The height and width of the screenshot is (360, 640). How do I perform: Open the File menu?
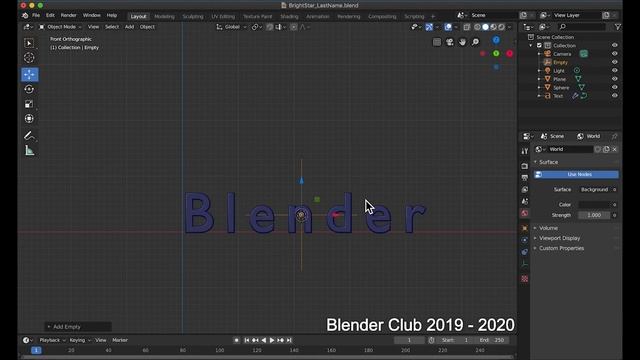pos(36,16)
